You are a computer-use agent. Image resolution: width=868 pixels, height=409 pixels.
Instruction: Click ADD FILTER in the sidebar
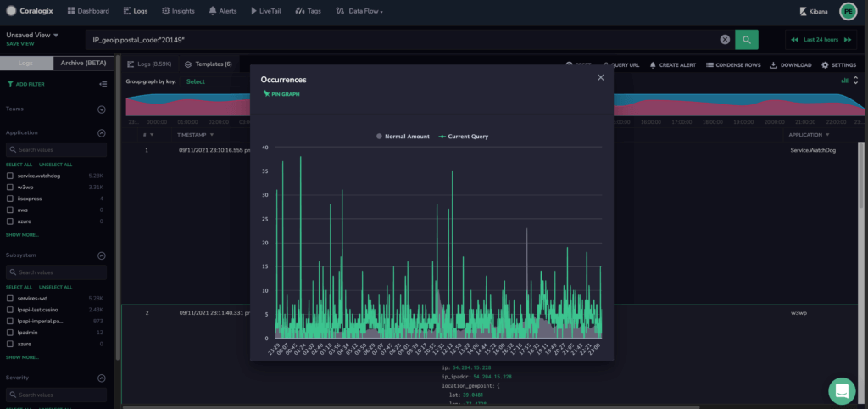click(x=26, y=84)
